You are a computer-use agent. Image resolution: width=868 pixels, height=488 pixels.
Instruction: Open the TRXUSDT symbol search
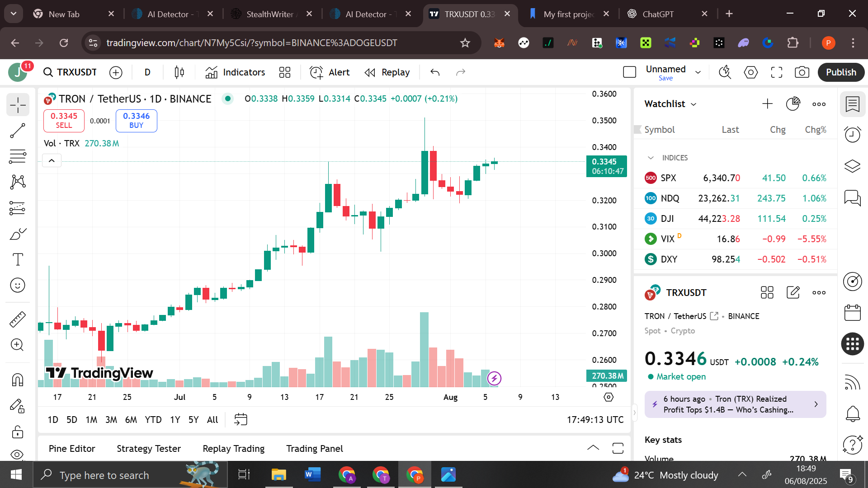point(70,72)
